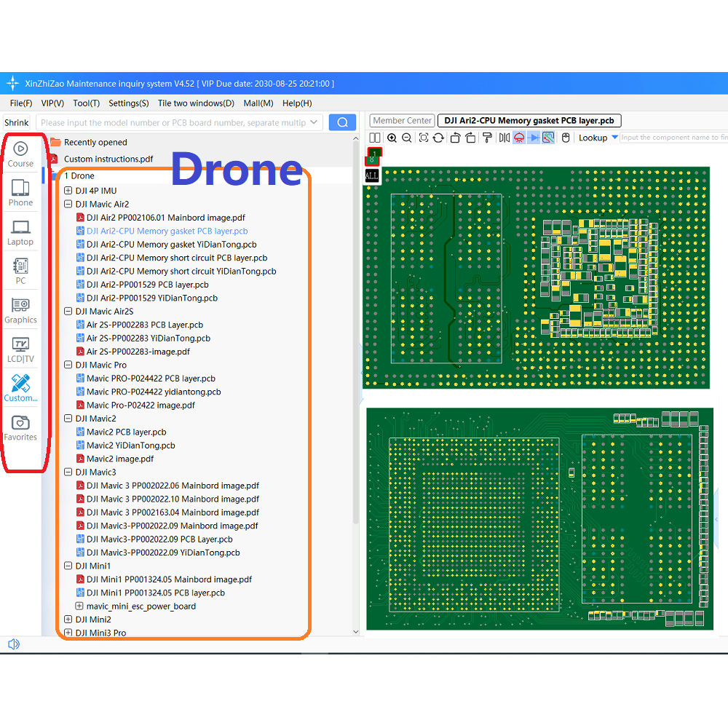Toggle the red lamp highlight tool
Image resolution: width=728 pixels, height=728 pixels.
(519, 138)
